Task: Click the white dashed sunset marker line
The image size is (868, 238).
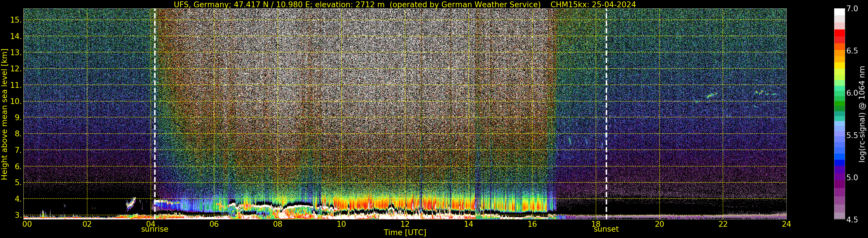Action: pyautogui.click(x=606, y=114)
